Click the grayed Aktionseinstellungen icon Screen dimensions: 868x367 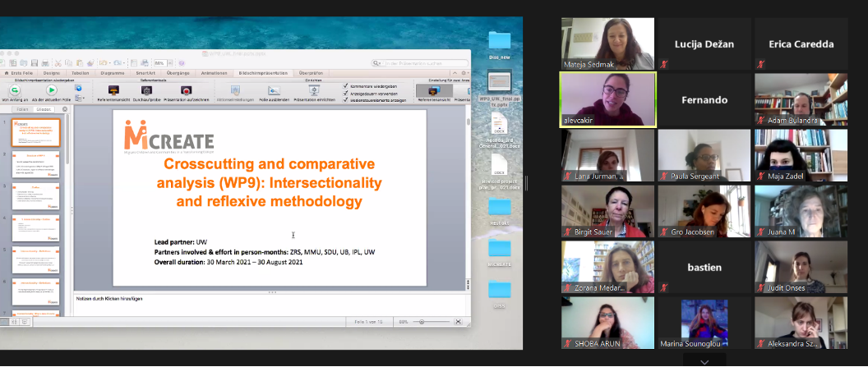(x=235, y=90)
